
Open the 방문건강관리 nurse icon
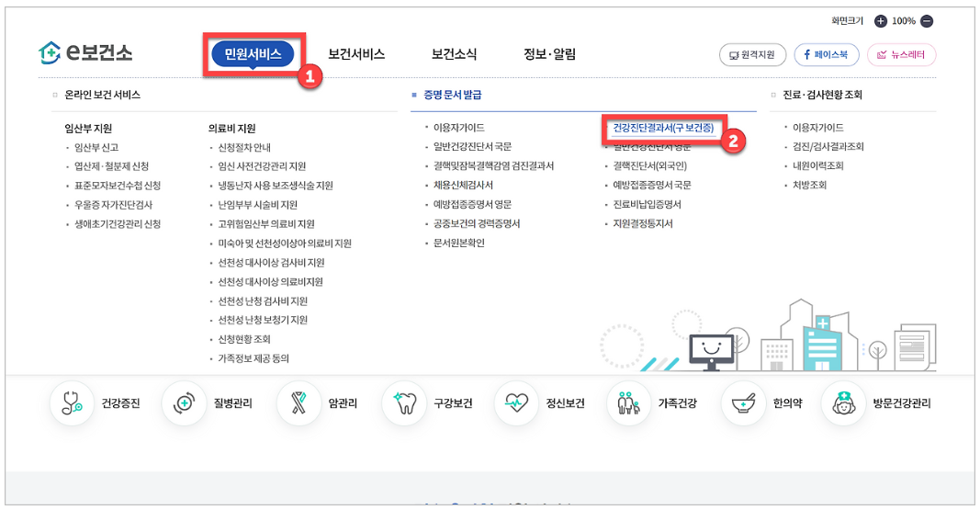[x=843, y=403]
